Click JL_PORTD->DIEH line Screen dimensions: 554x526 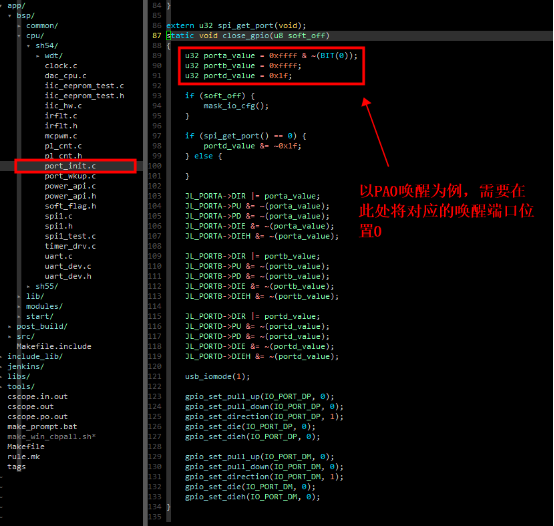(262, 356)
